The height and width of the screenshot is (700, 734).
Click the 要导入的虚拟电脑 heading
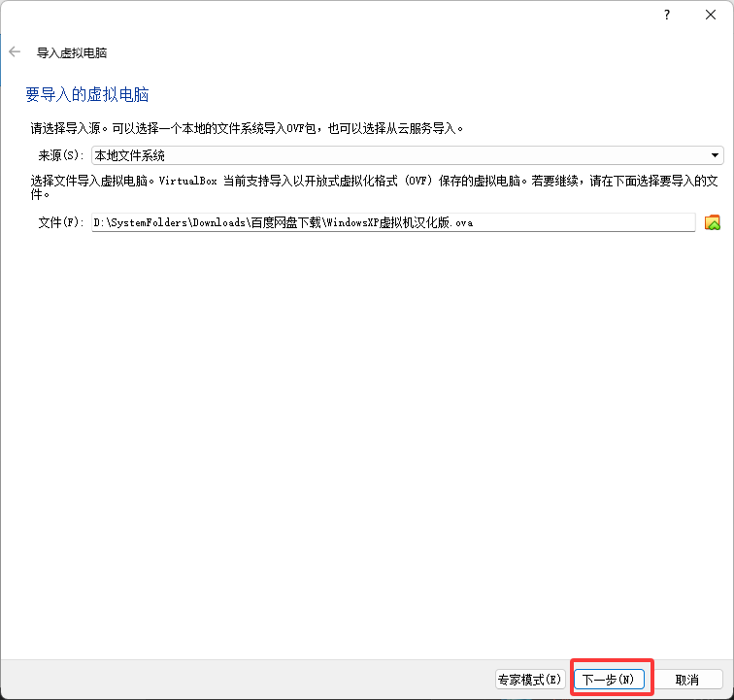pos(87,95)
